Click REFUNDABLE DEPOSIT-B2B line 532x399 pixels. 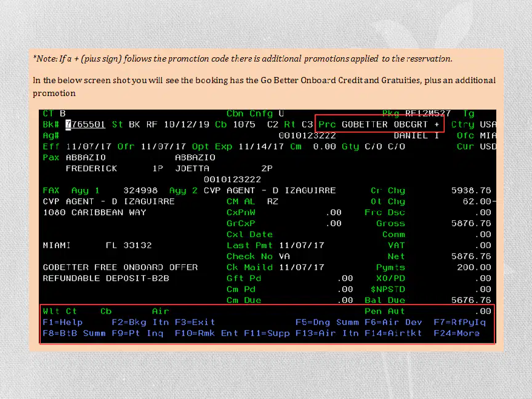[x=106, y=278]
